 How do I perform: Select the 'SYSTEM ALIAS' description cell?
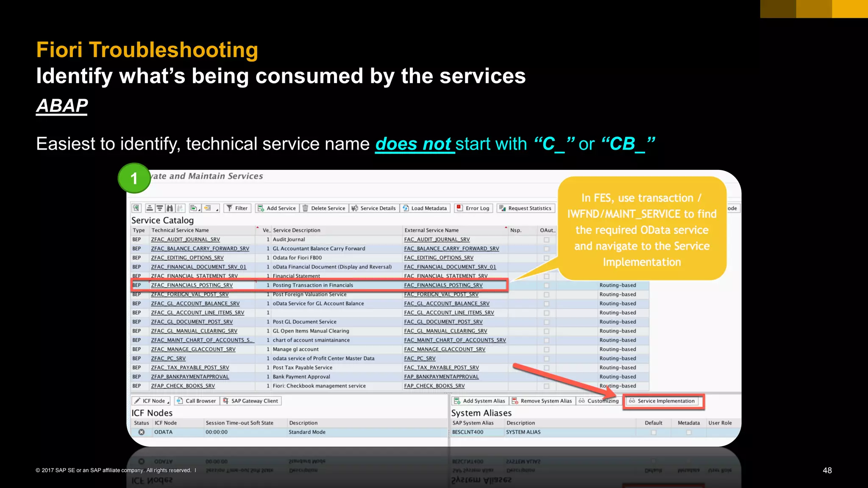coord(570,432)
